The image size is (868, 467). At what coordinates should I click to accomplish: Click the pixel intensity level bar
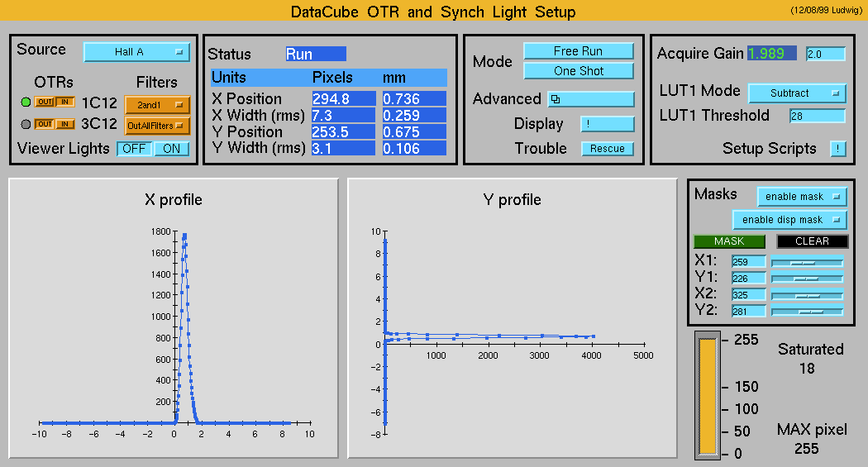pyautogui.click(x=708, y=397)
